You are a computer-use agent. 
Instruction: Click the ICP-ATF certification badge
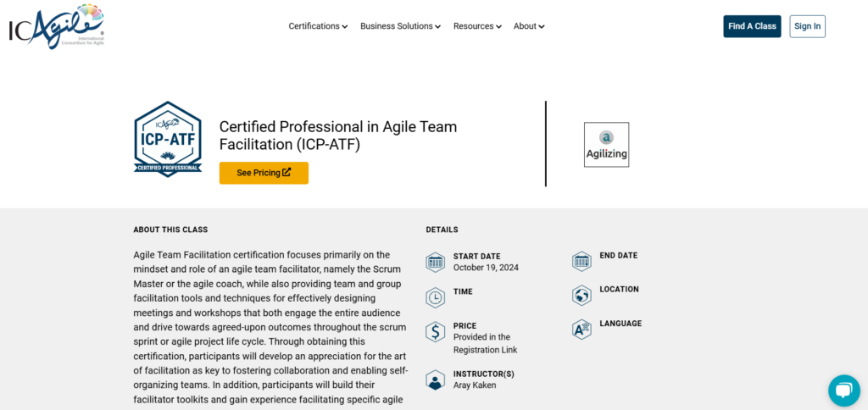click(x=168, y=140)
